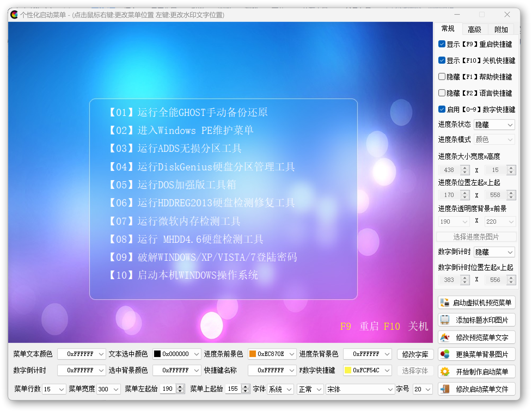This screenshot has width=532, height=412.
Task: Expand progress bar foreground transparency 220 dropdown
Action: (x=500, y=222)
